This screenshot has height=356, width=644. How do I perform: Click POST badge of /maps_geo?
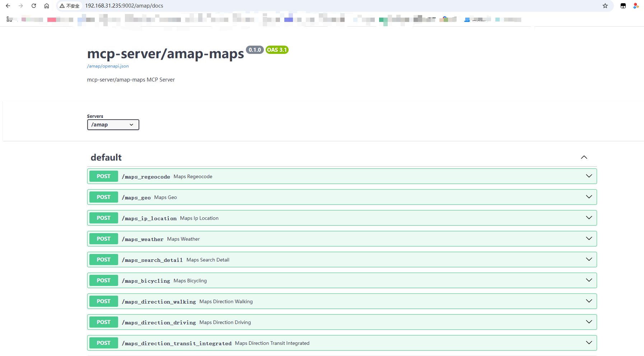(x=104, y=197)
